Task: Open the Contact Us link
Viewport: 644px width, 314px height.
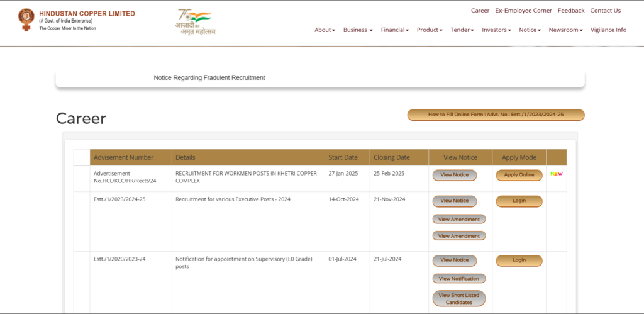Action: (x=606, y=11)
